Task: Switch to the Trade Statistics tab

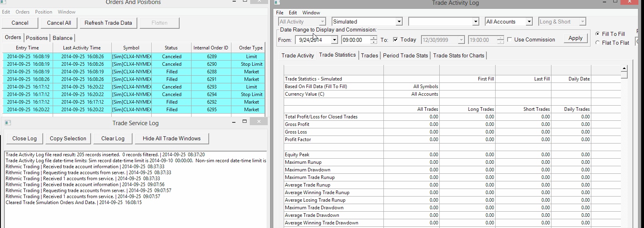Action: pyautogui.click(x=337, y=55)
